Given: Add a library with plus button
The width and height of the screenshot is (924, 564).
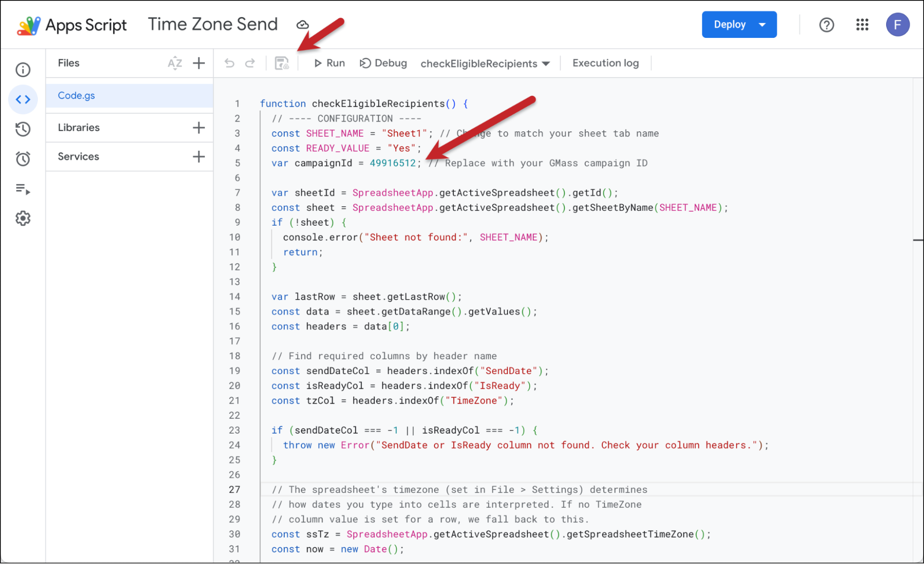Looking at the screenshot, I should [x=199, y=128].
